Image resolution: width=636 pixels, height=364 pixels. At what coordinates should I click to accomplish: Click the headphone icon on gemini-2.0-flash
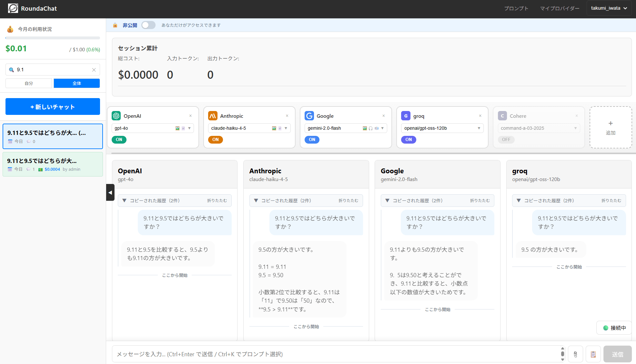370,128
